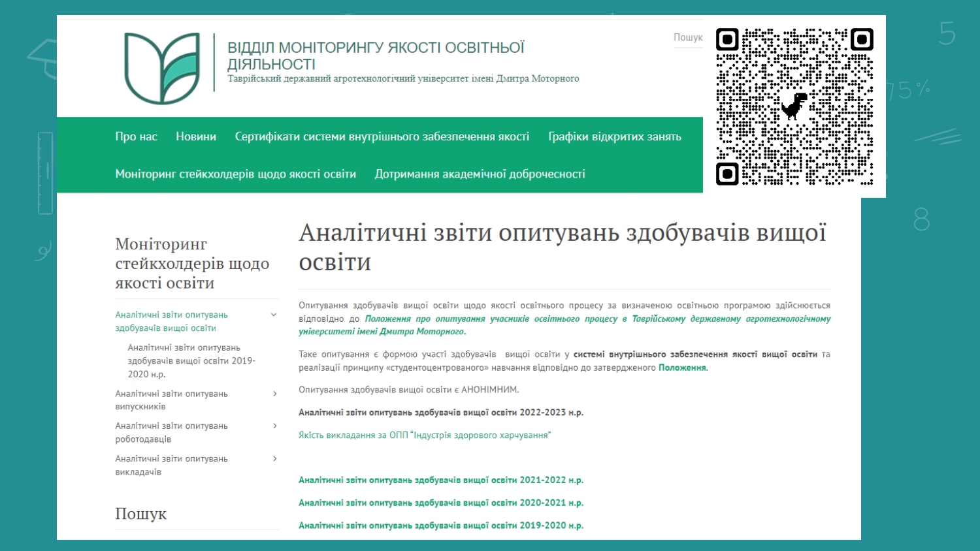This screenshot has width=980, height=551.
Task: Open sidebar link 'Аналітичні звіти опитувань роботодавців'
Action: 172,432
